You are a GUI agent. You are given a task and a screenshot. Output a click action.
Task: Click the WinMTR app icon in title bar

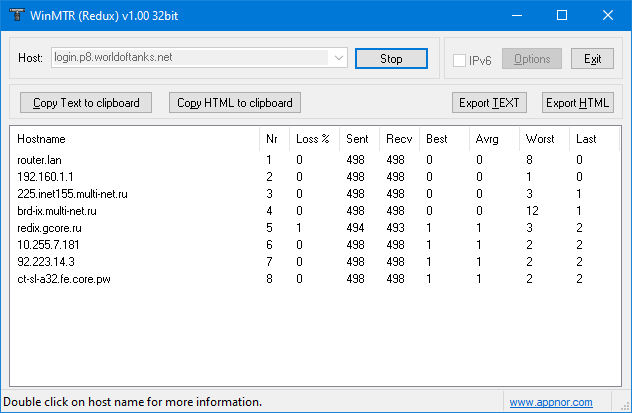point(17,15)
